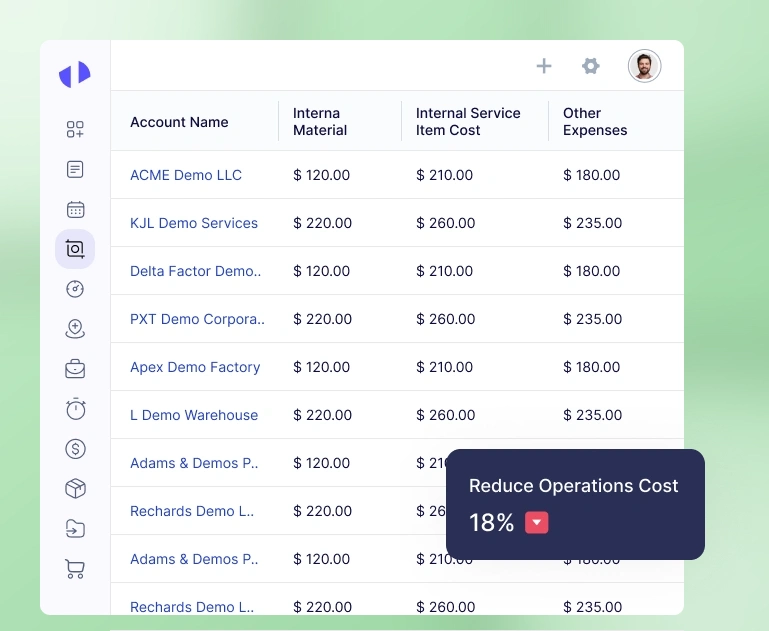Click the 18% value in the cost card
Viewport: 769px width, 631px height.
(x=491, y=522)
